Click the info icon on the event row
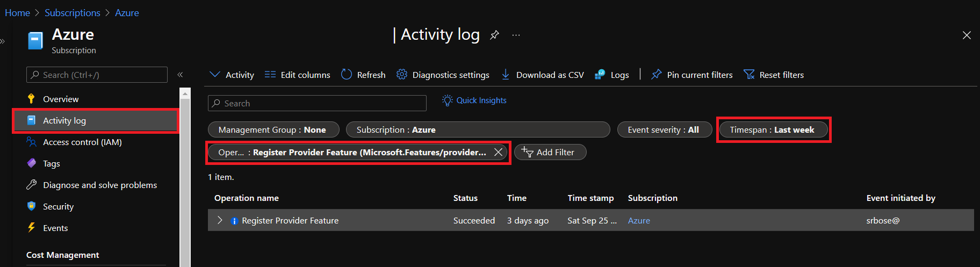 tap(234, 221)
